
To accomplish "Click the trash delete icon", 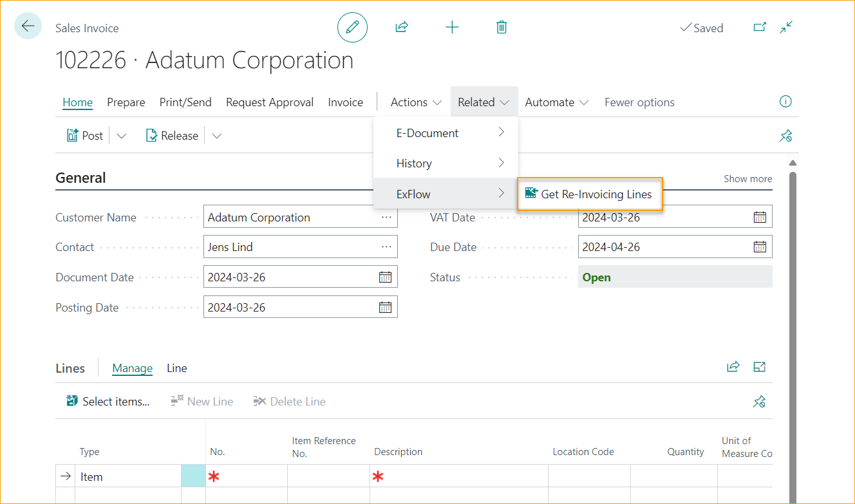I will (x=502, y=27).
